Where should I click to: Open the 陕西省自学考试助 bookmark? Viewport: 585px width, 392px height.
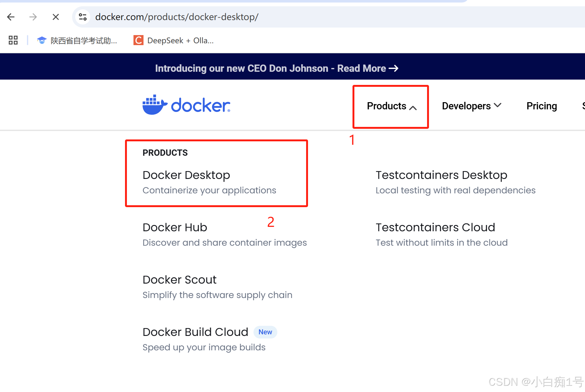(77, 40)
